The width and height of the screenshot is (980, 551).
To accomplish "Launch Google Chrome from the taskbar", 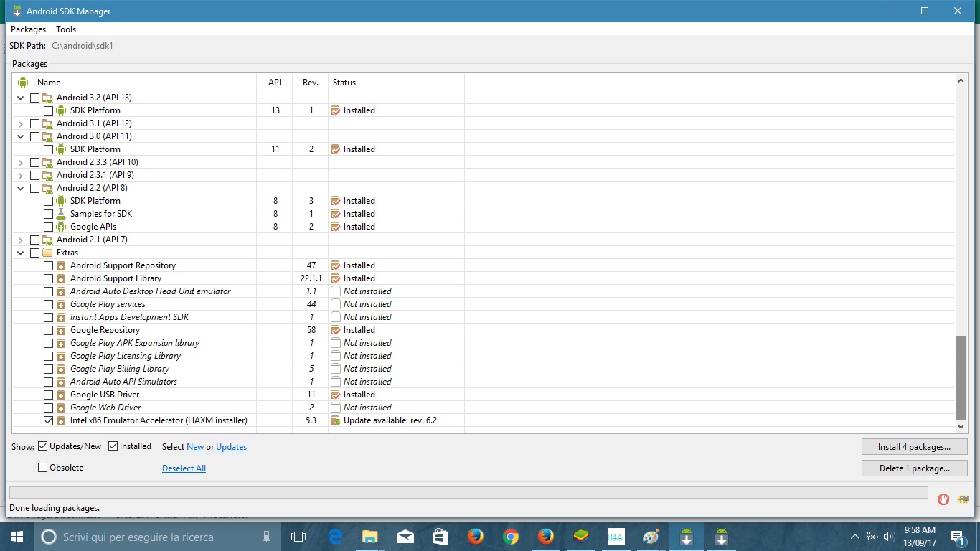I will (510, 537).
